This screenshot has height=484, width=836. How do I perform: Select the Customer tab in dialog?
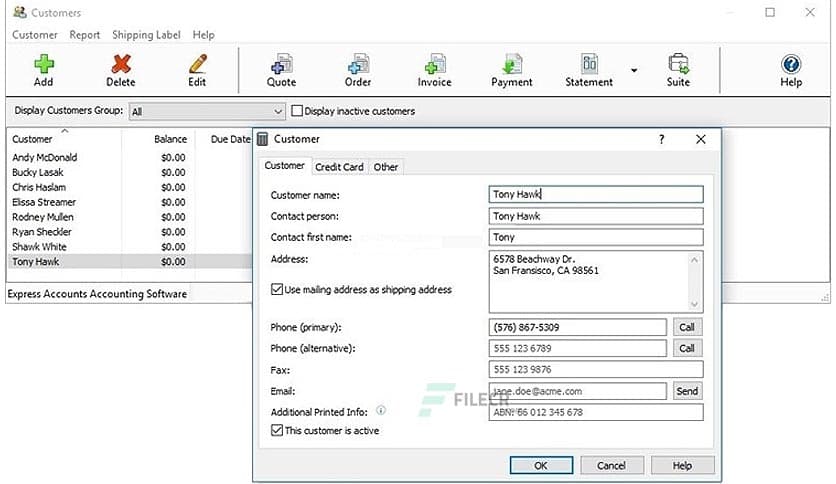(284, 165)
